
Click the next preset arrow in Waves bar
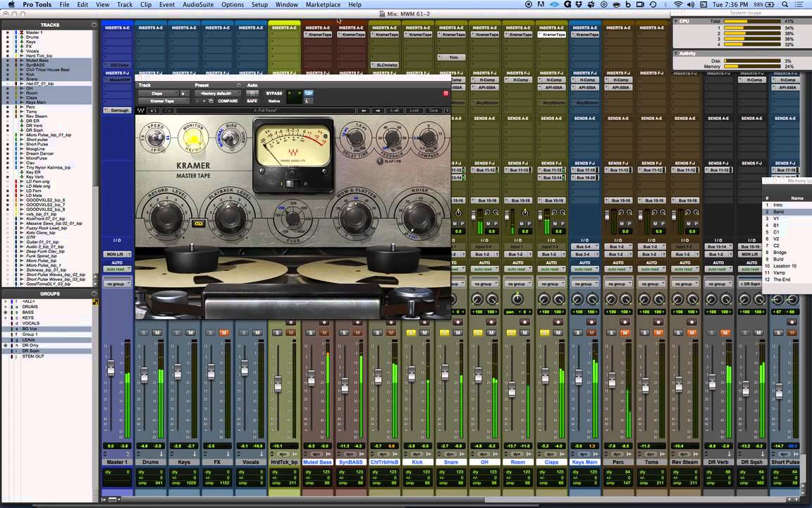tap(378, 110)
